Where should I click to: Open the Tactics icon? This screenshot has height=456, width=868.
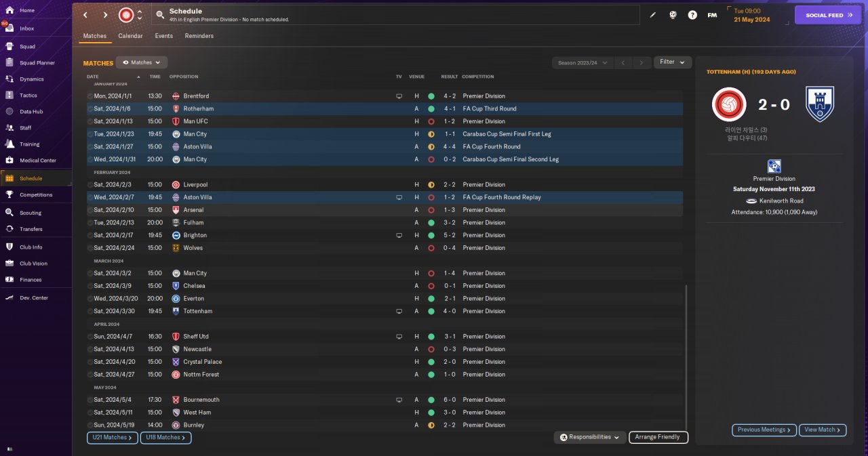pyautogui.click(x=9, y=96)
